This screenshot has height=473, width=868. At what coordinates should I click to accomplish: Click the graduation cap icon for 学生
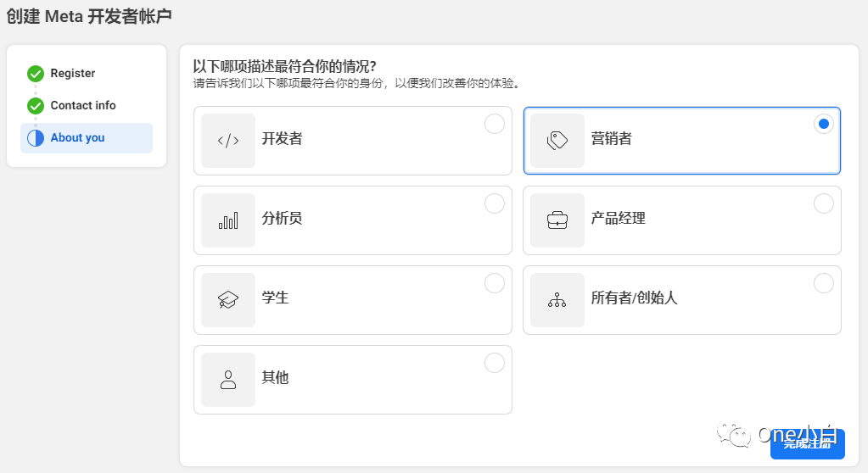point(228,300)
